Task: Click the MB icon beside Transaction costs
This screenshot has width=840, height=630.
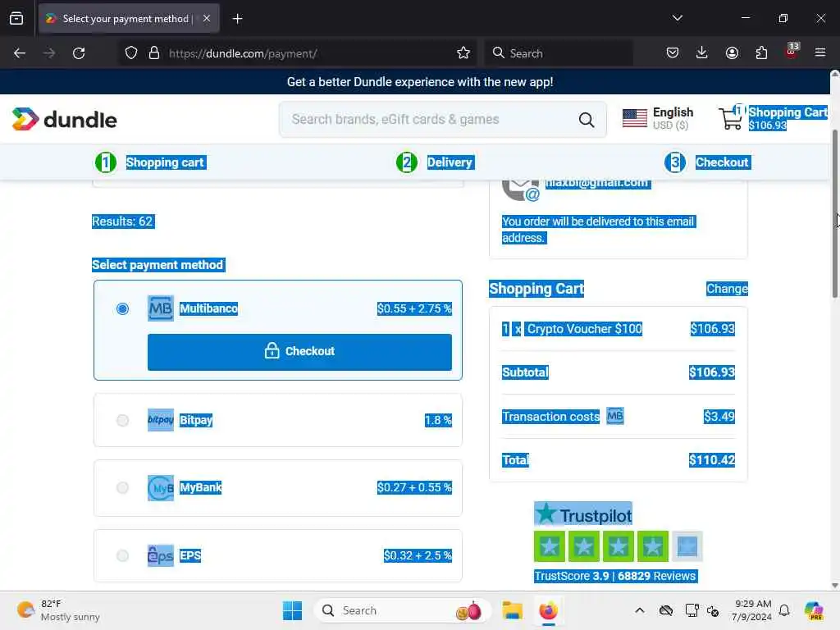Action: (615, 416)
